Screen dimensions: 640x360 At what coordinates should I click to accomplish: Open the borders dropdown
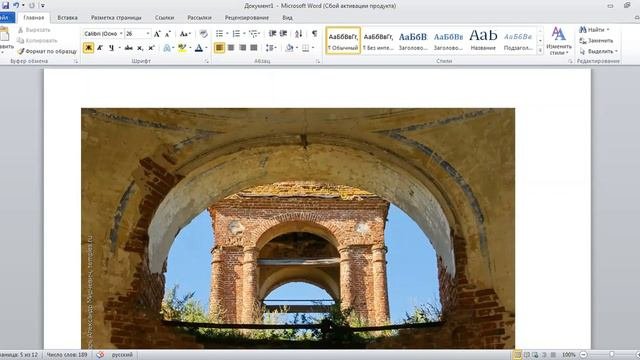coord(313,48)
